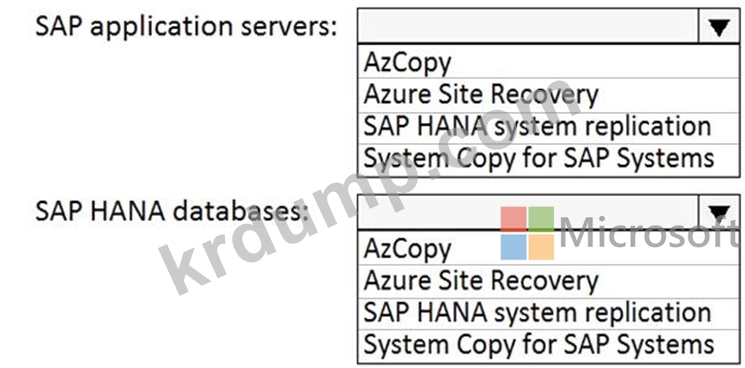This screenshot has width=745, height=368.
Task: Select System Copy for SAP Systems under application servers
Action: [548, 160]
